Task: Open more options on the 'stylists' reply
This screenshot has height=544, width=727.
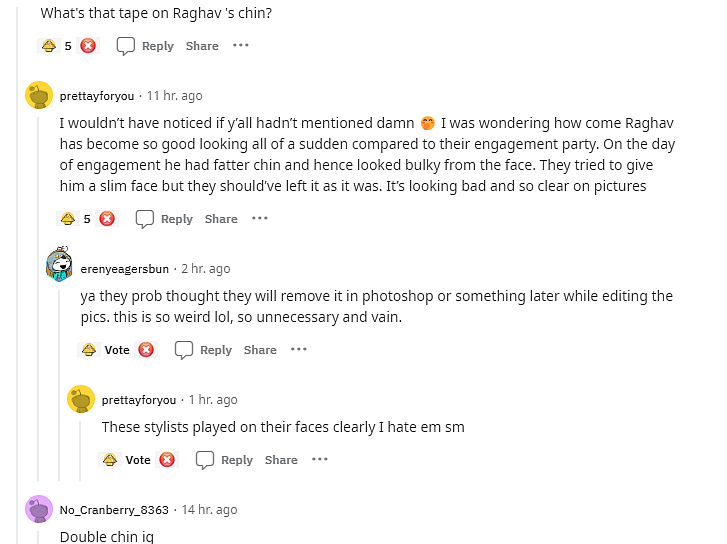Action: click(x=319, y=459)
